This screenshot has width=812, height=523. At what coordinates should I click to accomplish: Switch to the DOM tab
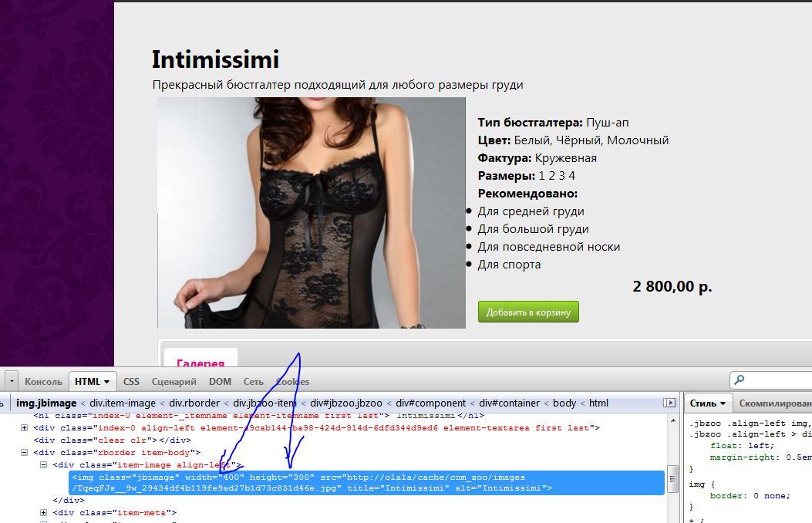(x=220, y=382)
